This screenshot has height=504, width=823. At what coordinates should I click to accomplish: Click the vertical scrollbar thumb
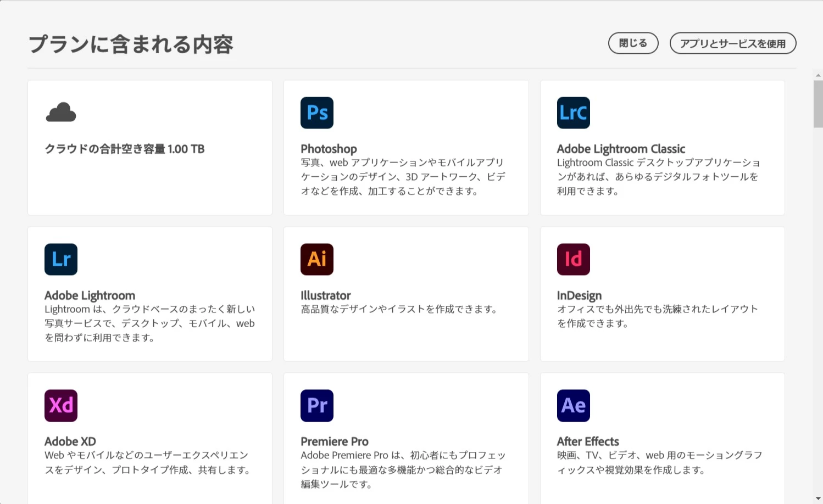[x=818, y=104]
